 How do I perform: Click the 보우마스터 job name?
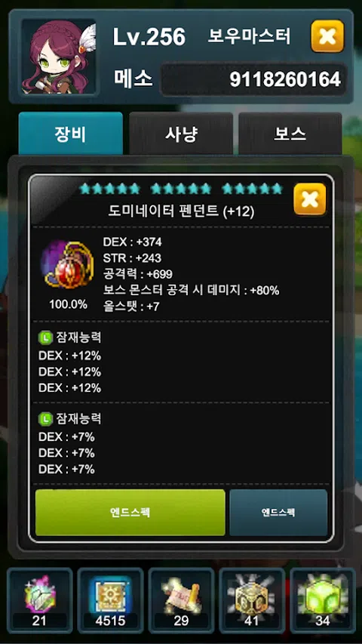(x=249, y=36)
